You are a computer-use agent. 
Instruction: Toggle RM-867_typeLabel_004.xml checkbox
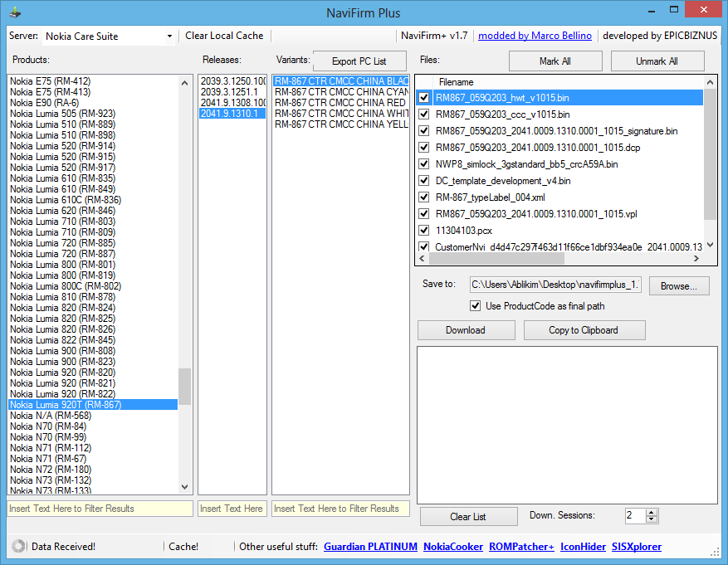[423, 197]
